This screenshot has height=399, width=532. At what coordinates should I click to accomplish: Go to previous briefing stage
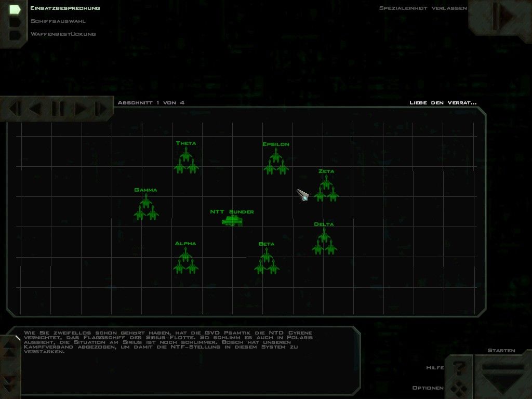[36, 109]
